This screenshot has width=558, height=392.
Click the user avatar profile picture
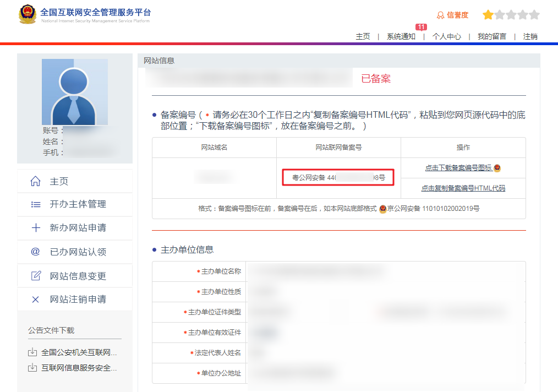point(74,92)
